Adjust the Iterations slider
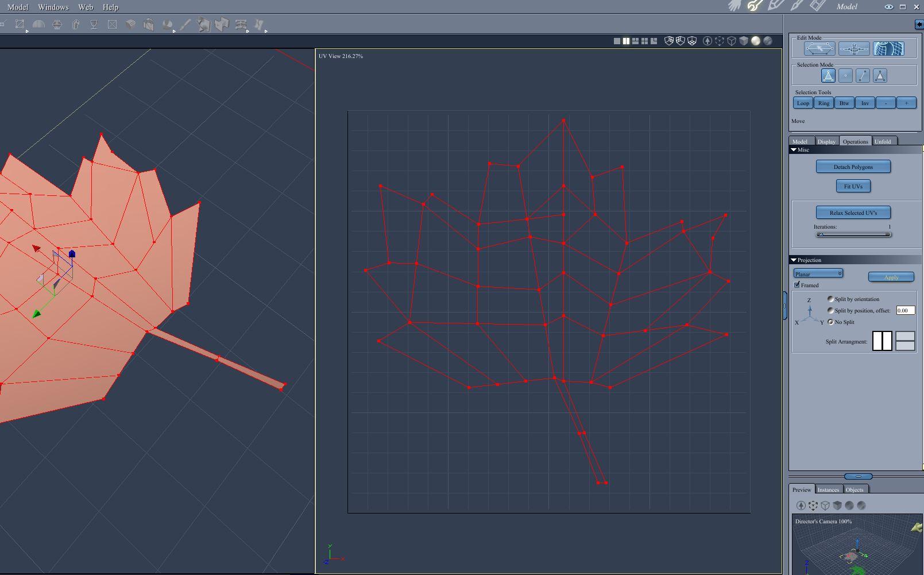Viewport: 924px width, 575px height. [853, 234]
